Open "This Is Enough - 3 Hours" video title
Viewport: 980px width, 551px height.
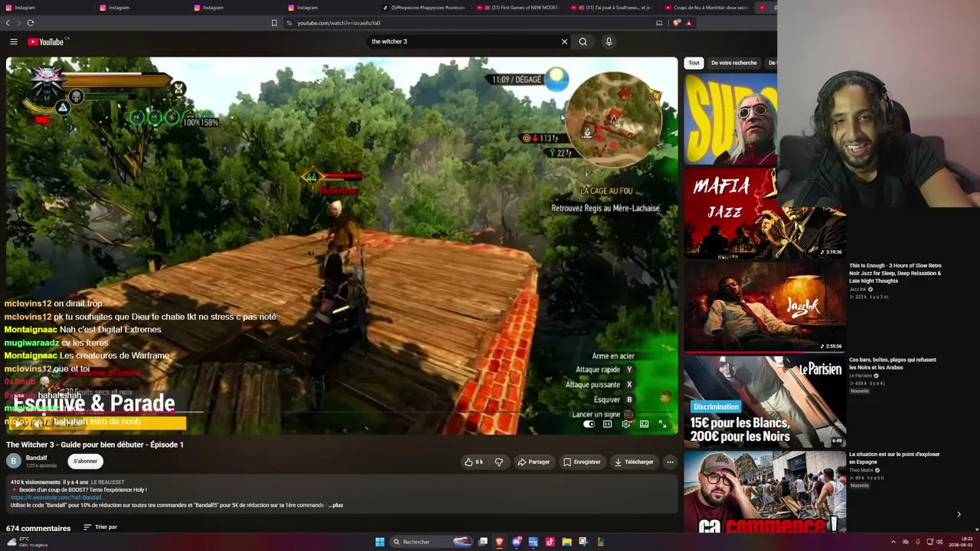(x=895, y=273)
